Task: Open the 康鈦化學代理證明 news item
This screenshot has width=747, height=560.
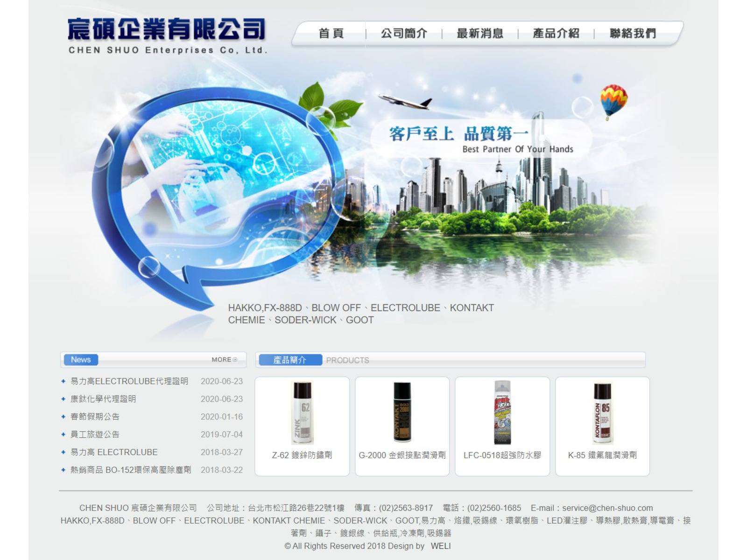Action: (103, 399)
